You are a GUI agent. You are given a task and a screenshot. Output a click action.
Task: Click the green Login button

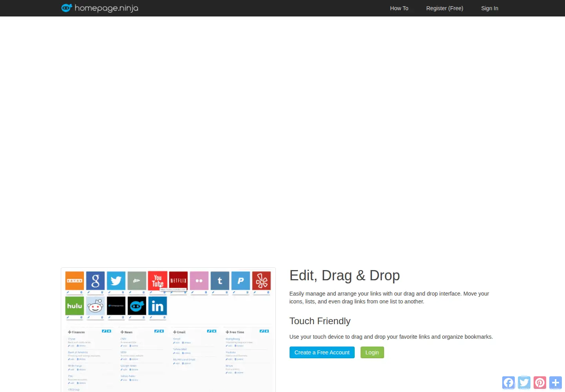(372, 352)
